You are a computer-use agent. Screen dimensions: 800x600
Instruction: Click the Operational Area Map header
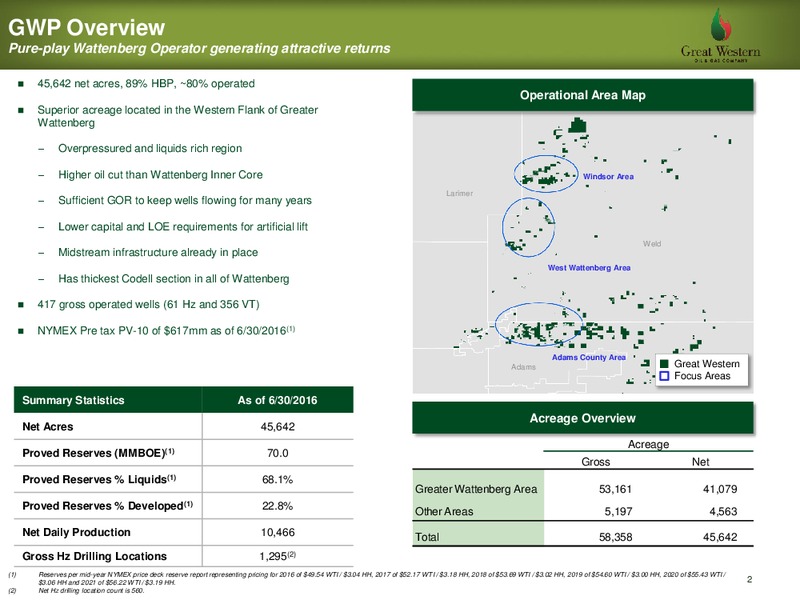(583, 95)
